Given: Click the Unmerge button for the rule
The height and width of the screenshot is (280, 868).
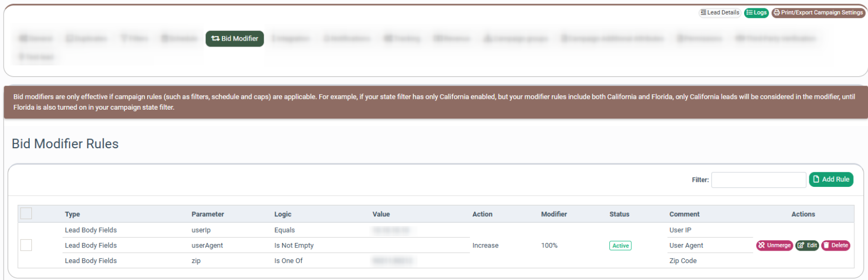Looking at the screenshot, I should [774, 246].
